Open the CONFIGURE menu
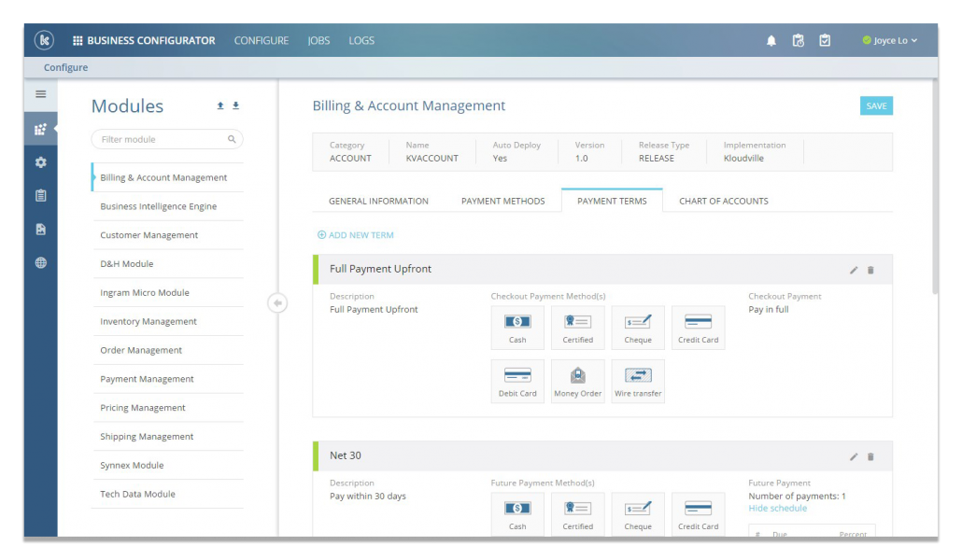This screenshot has height=560, width=962. (x=262, y=40)
